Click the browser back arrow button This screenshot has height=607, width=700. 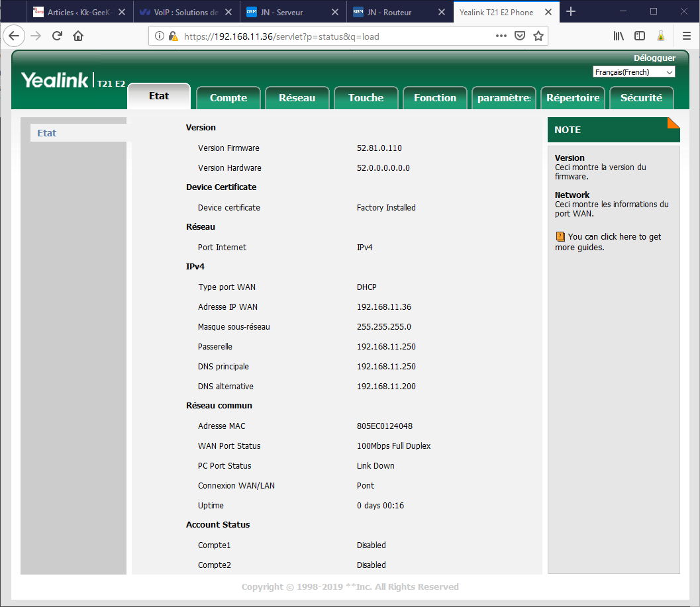[15, 36]
